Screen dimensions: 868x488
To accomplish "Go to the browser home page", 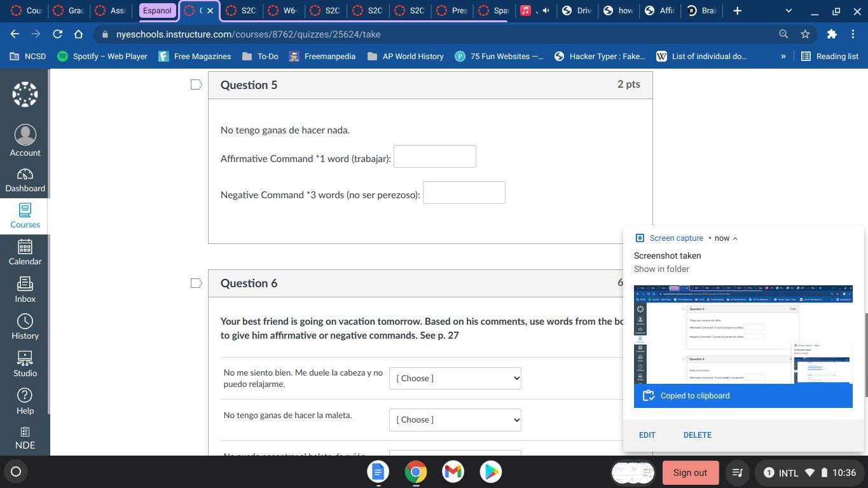I will (x=78, y=34).
